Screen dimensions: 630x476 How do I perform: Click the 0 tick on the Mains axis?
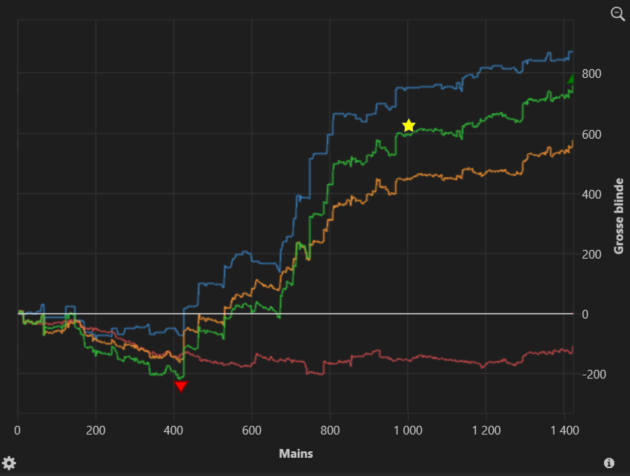18,430
